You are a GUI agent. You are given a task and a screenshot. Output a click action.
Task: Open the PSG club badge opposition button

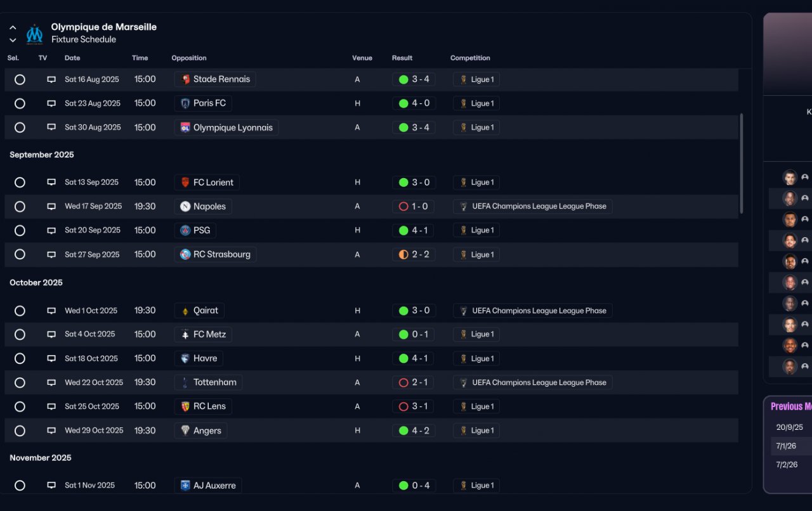[x=185, y=230]
